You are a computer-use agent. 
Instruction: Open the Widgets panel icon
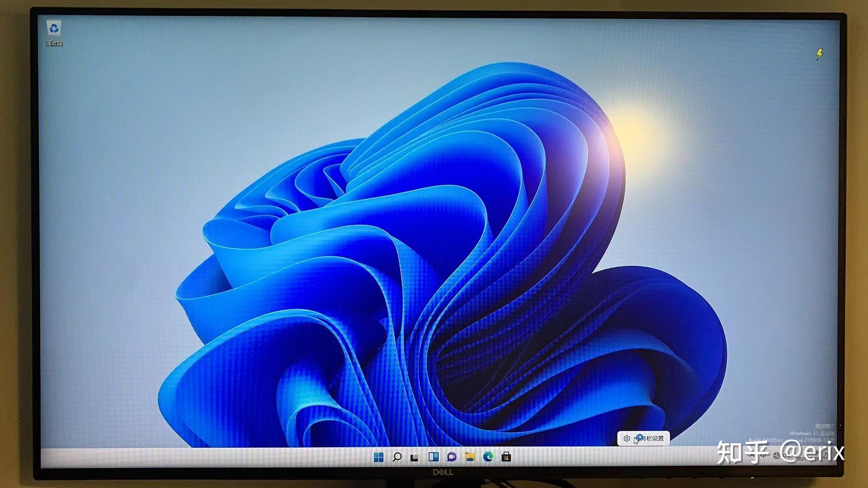click(x=433, y=457)
